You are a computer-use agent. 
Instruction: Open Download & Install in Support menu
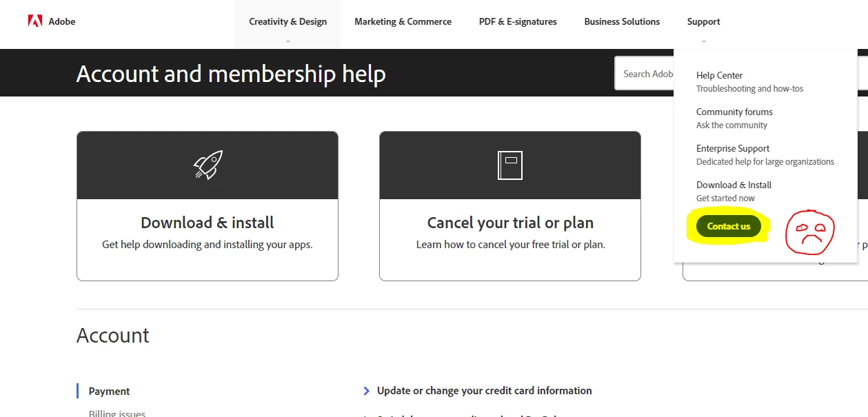point(734,185)
